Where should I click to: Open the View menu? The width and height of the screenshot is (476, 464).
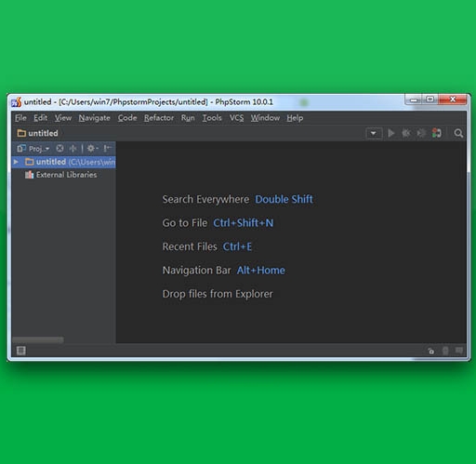click(63, 118)
